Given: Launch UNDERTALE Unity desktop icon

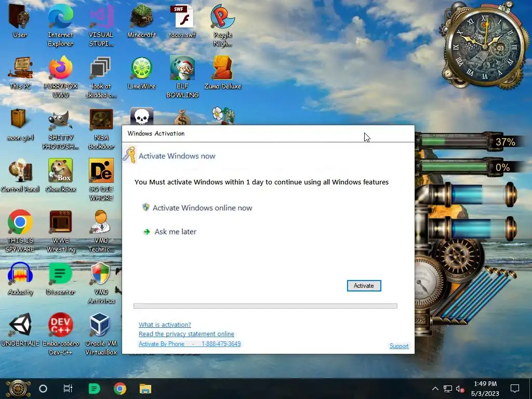Looking at the screenshot, I should coord(20,330).
